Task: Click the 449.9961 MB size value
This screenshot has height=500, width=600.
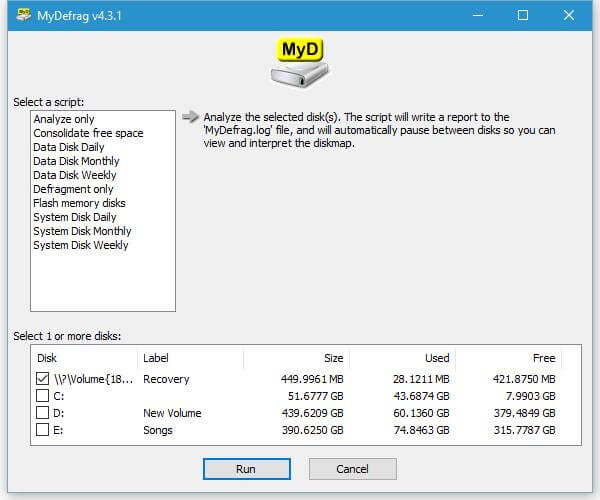Action: pyautogui.click(x=312, y=379)
